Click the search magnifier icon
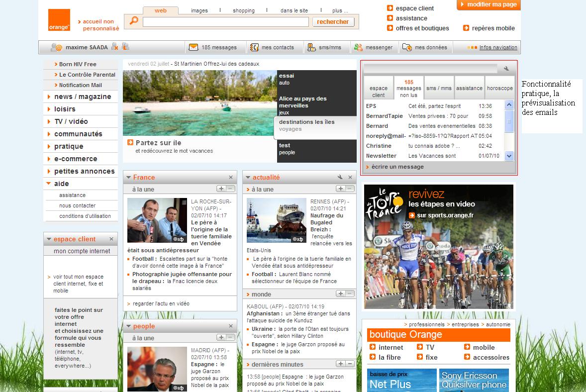This screenshot has height=392, width=586. click(133, 21)
